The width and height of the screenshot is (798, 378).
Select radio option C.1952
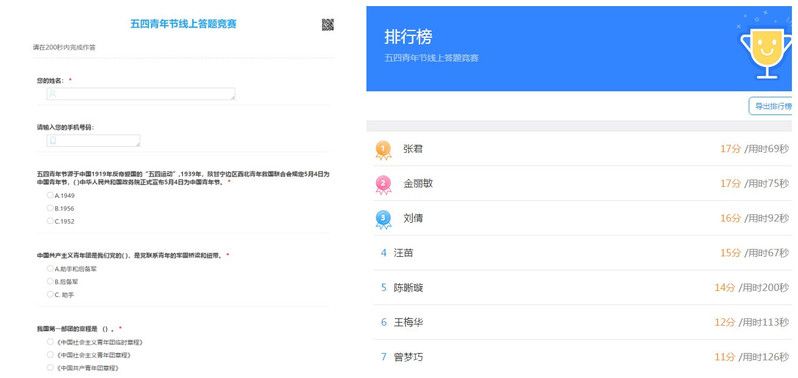tap(50, 221)
